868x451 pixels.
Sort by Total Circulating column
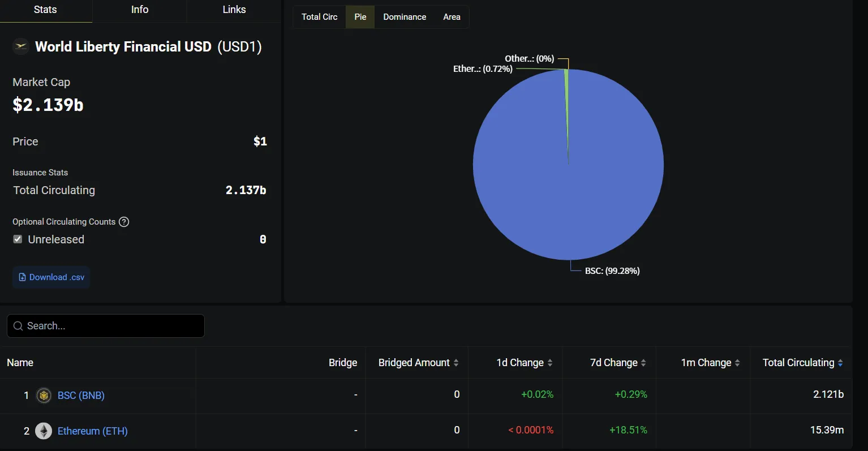[802, 363]
